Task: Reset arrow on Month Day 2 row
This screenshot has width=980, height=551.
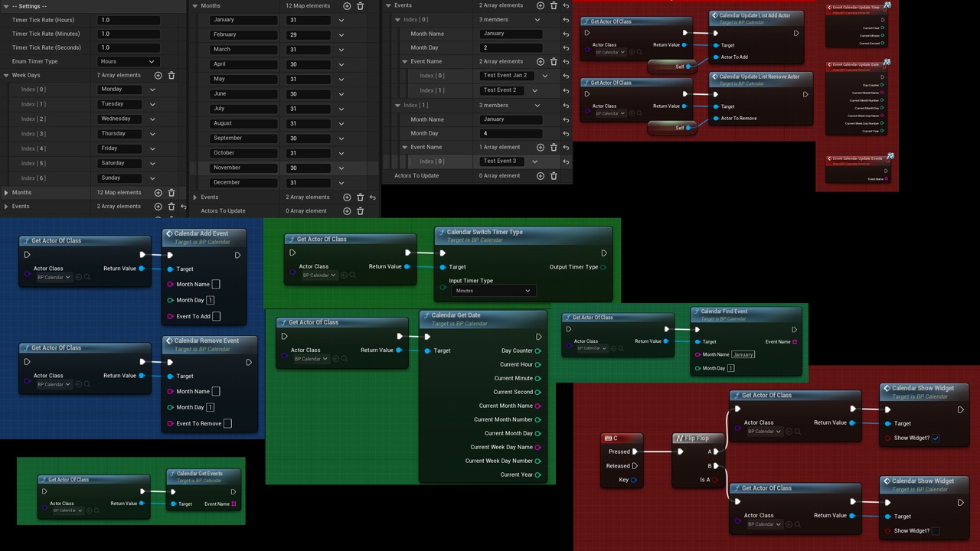Action: coord(566,47)
